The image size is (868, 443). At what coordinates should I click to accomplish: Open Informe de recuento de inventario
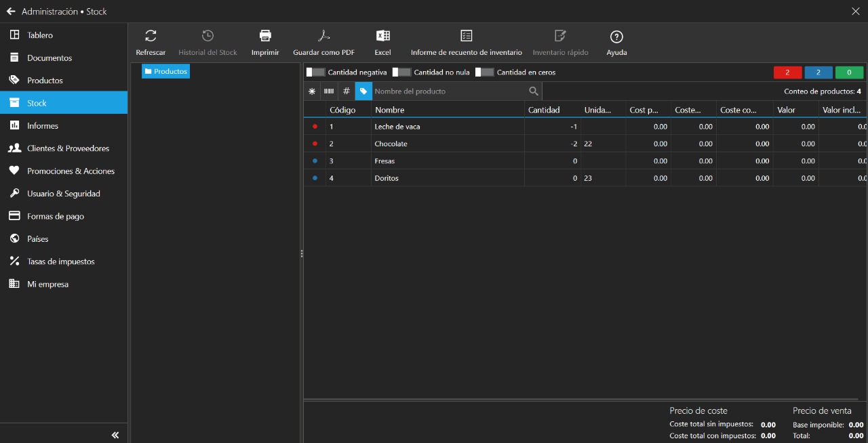point(467,43)
